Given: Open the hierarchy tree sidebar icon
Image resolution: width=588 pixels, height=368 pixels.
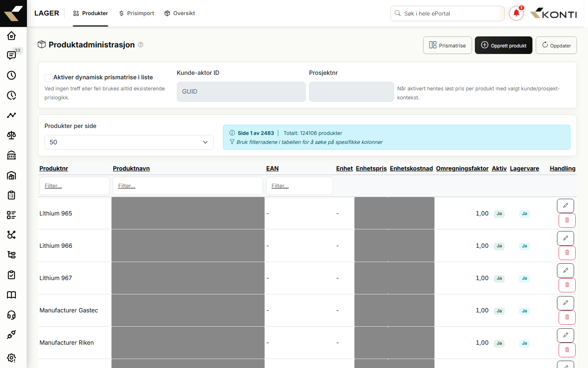Looking at the screenshot, I should tap(11, 255).
